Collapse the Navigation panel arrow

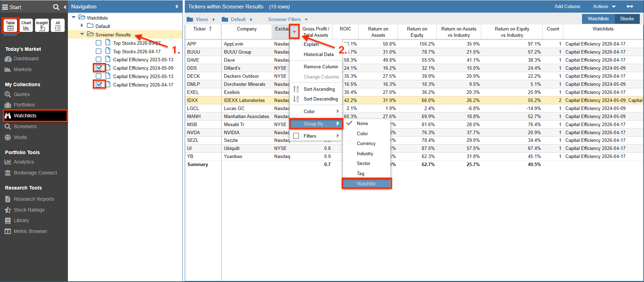pyautogui.click(x=176, y=7)
